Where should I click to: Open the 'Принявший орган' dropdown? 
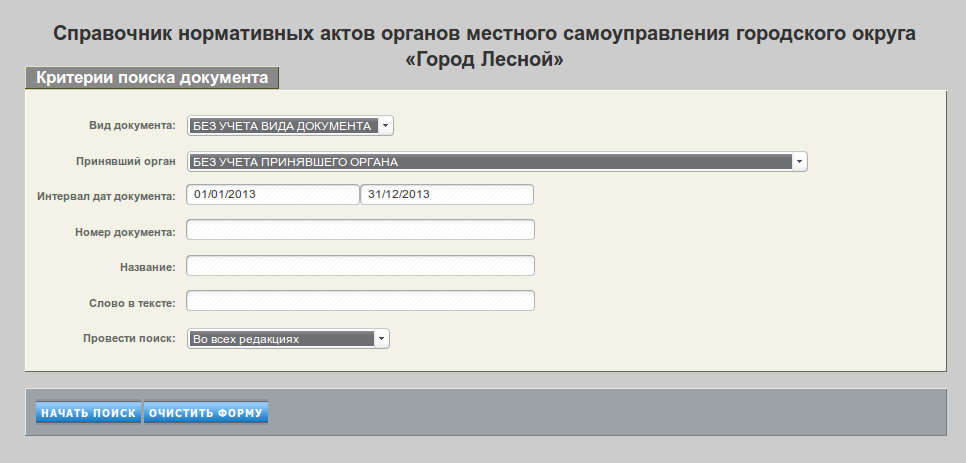coord(497,162)
